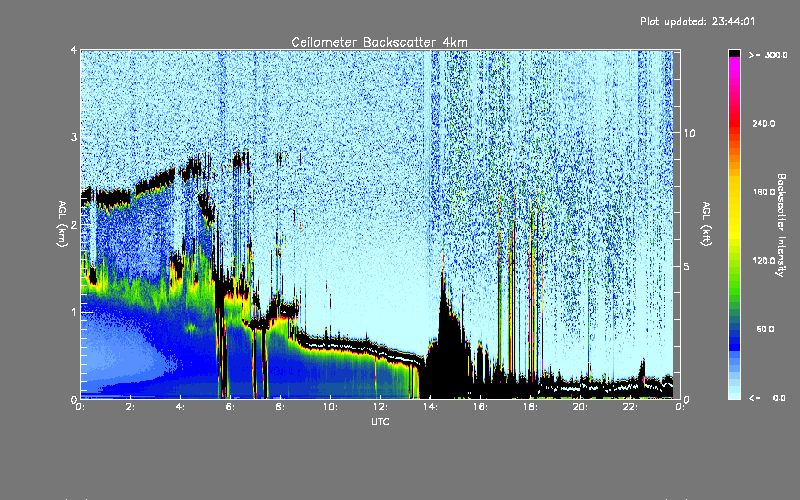Viewport: 800px width, 500px height.
Task: Click the 'Backscatter Intensity' colorbar label
Action: click(x=781, y=225)
